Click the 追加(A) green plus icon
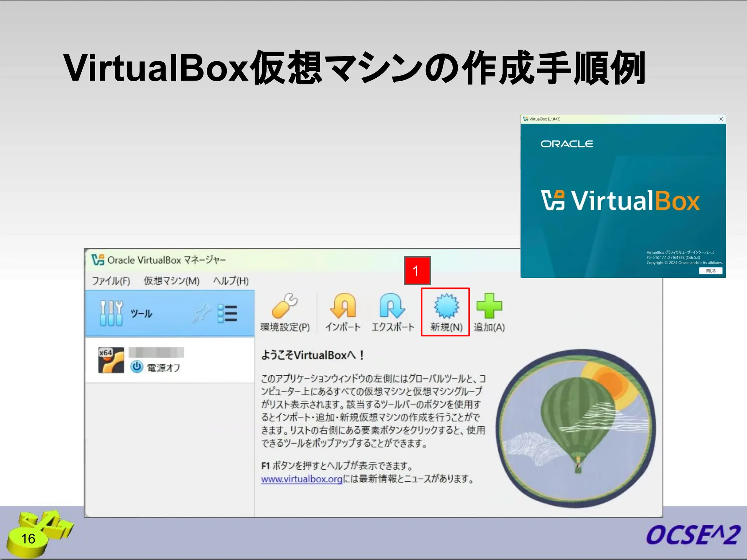This screenshot has width=747, height=560. click(x=489, y=306)
